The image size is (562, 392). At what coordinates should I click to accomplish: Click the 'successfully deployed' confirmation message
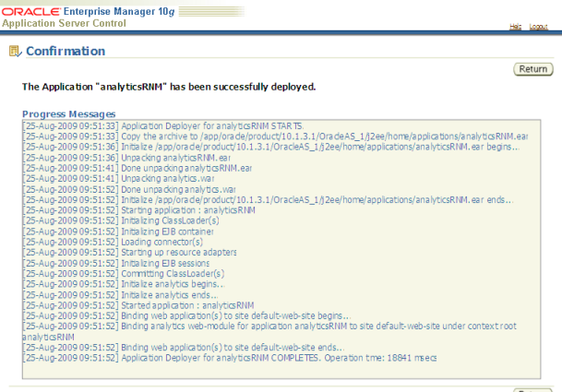coord(169,87)
